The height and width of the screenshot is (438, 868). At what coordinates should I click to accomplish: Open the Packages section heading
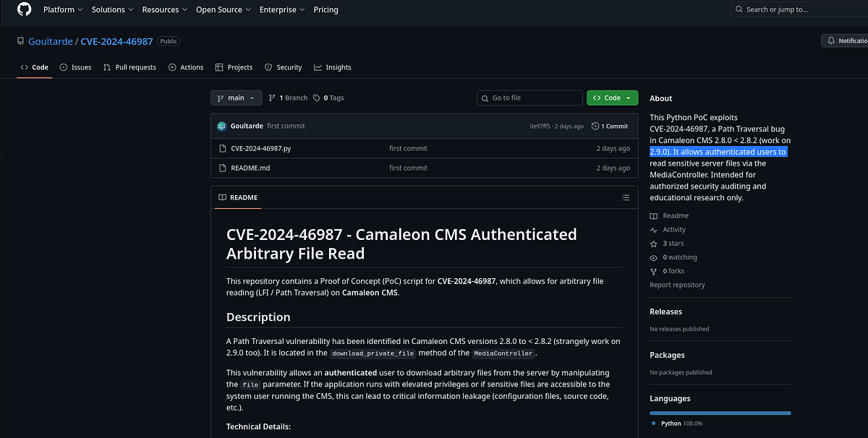point(667,355)
